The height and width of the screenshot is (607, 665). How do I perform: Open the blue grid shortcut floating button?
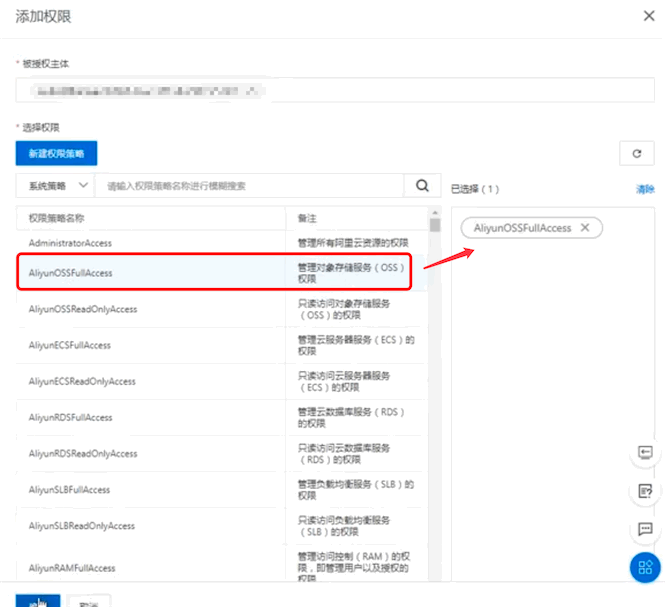click(645, 567)
